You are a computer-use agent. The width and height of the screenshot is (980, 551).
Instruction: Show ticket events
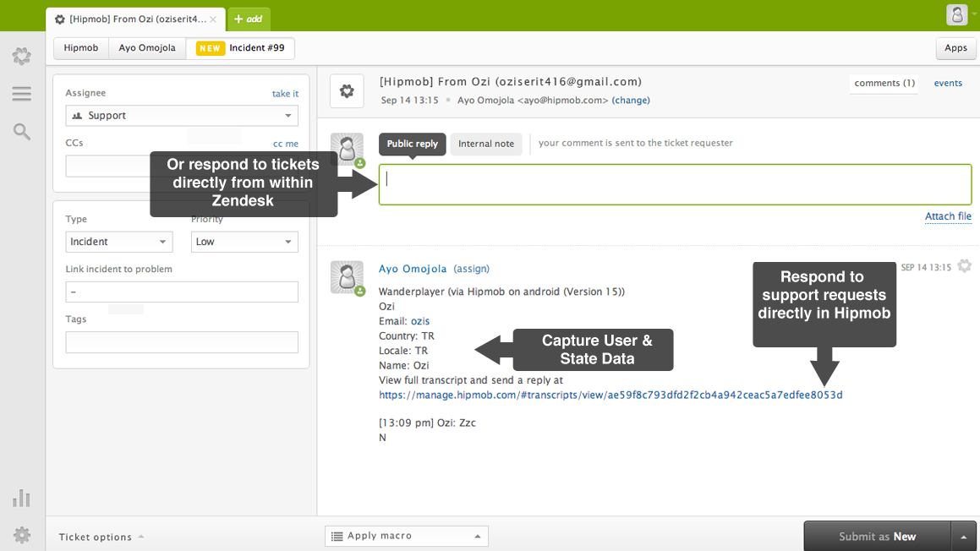click(x=948, y=83)
